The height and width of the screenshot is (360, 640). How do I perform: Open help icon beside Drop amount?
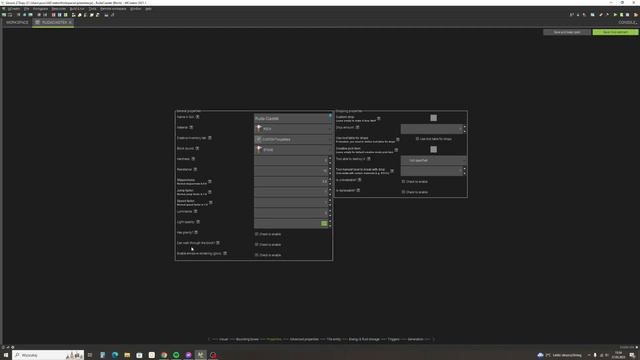(x=358, y=127)
